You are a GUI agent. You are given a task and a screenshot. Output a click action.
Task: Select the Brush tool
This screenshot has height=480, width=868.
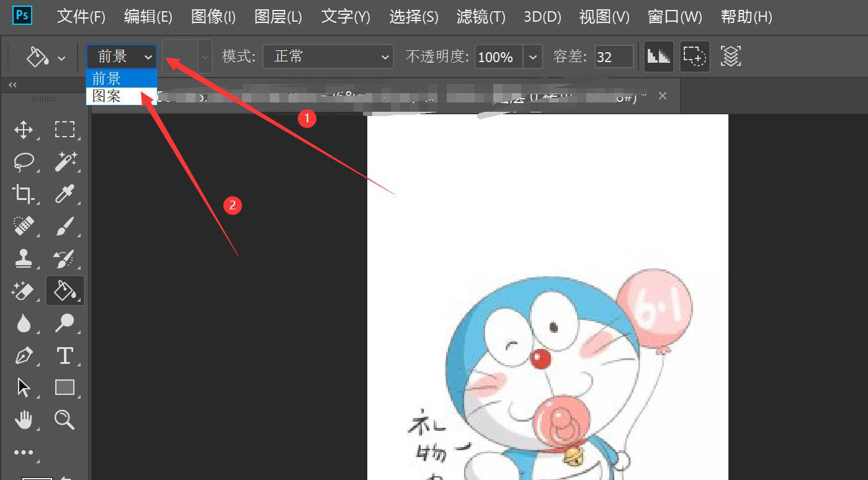pos(65,227)
